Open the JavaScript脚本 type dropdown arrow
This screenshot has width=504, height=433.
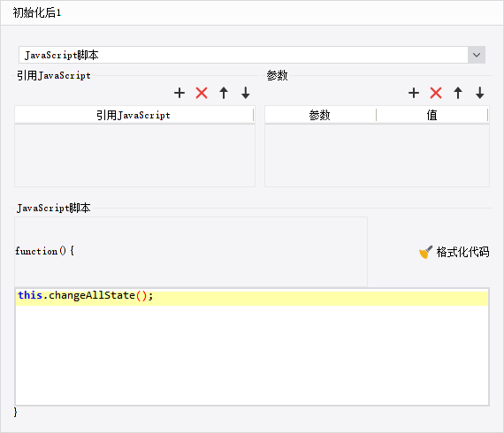coord(477,55)
